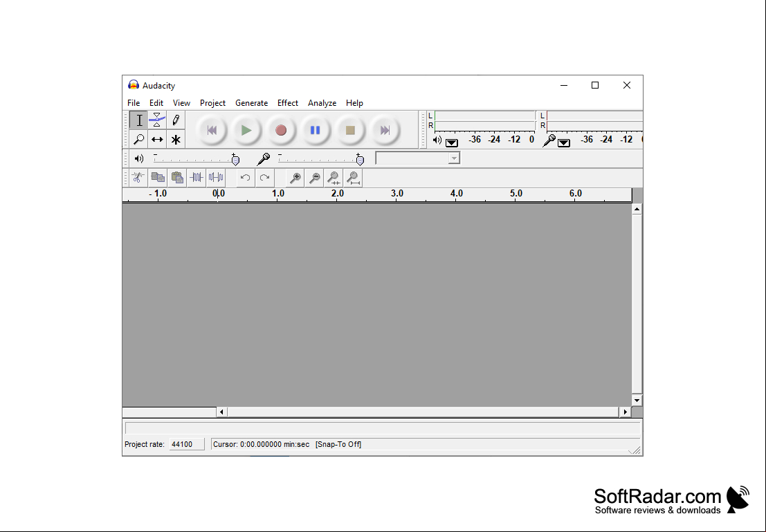Open the Generate menu
This screenshot has width=766, height=532.
[x=252, y=103]
